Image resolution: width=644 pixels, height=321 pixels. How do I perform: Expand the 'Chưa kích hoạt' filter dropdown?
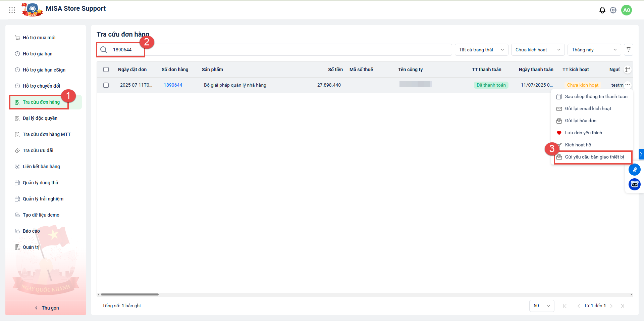538,50
